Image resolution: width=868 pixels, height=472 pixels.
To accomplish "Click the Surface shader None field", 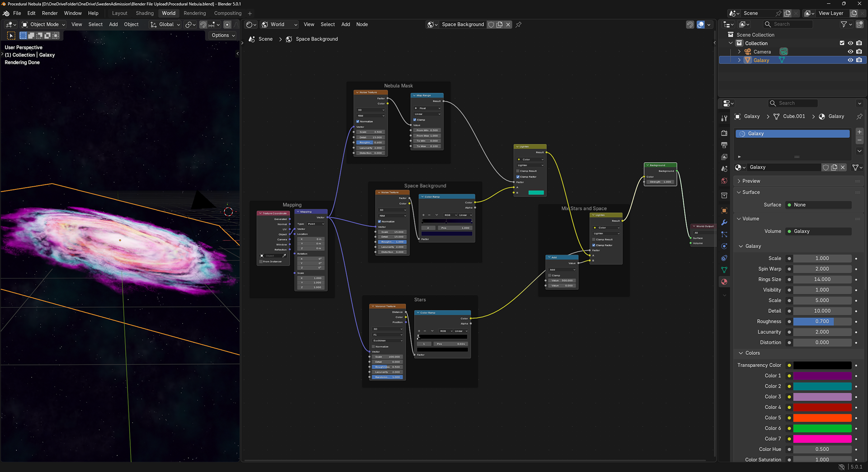I will 819,205.
